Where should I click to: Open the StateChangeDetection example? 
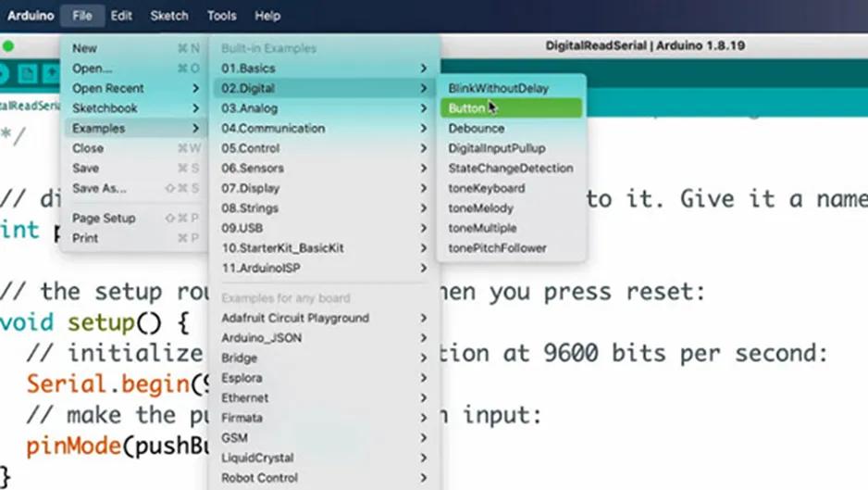point(511,168)
